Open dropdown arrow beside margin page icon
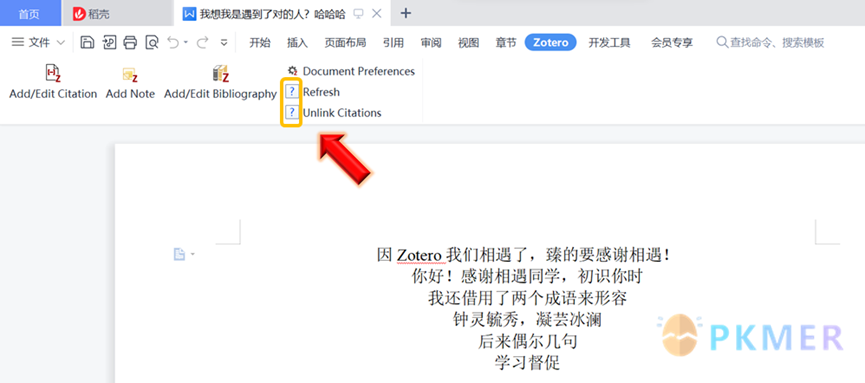The image size is (865, 383). [193, 254]
